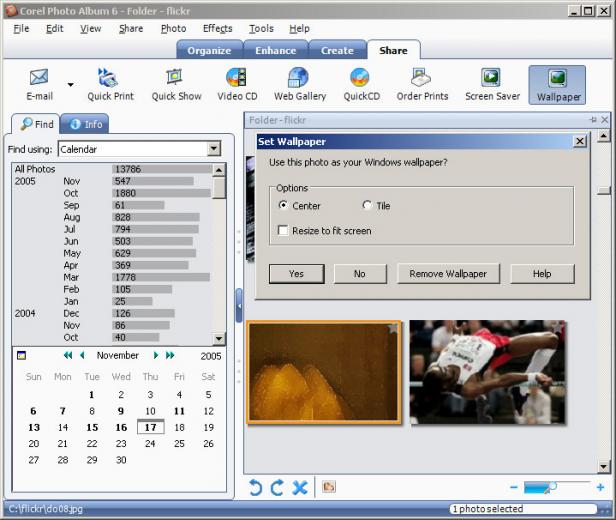Switch to the Create tab

coord(337,50)
